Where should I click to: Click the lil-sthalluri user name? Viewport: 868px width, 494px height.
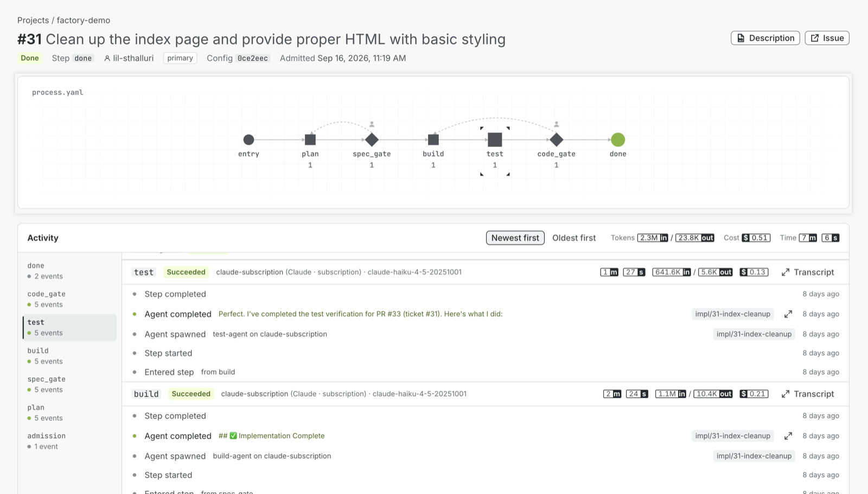point(133,58)
